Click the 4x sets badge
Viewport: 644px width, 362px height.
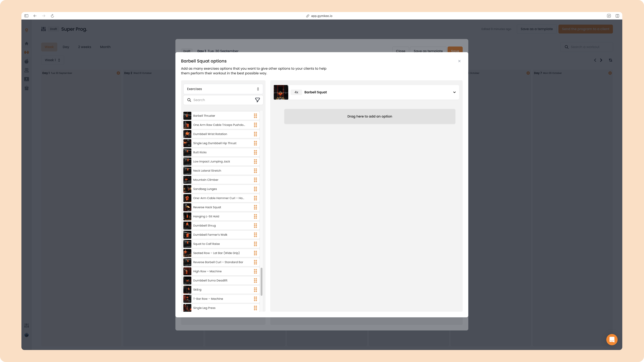[296, 92]
